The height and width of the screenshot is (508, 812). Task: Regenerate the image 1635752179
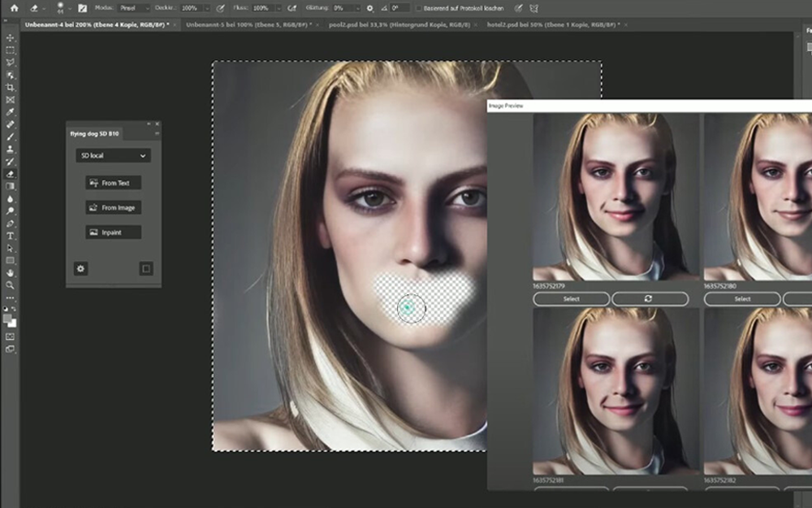pyautogui.click(x=650, y=299)
